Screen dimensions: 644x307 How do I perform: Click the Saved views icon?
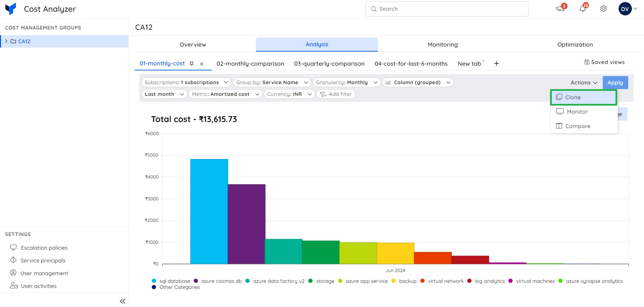pos(587,62)
